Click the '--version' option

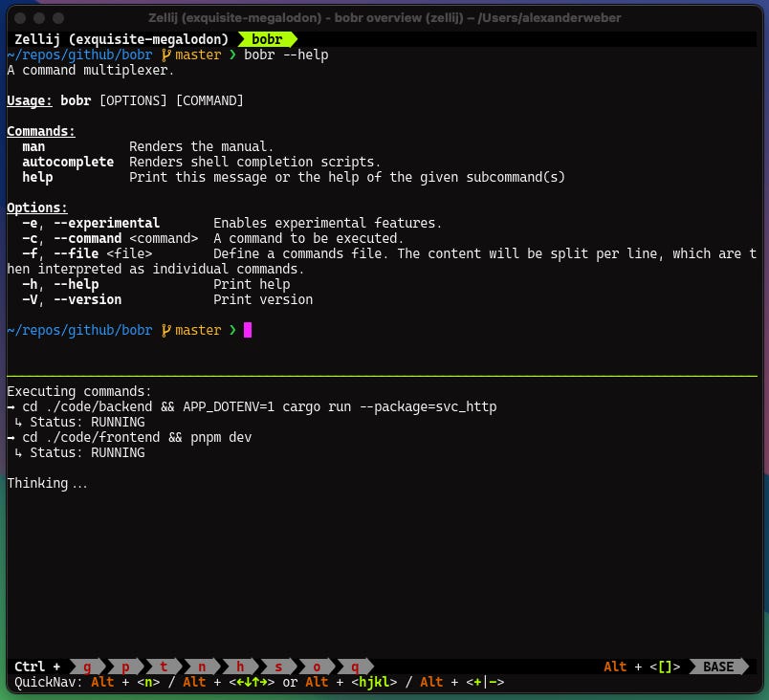click(87, 299)
